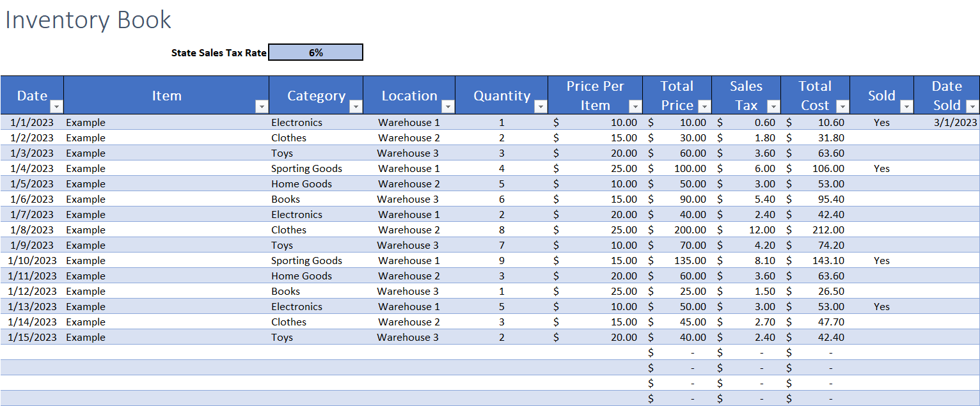This screenshot has width=980, height=406.
Task: Open the Date column filter dropdown
Action: [x=56, y=106]
